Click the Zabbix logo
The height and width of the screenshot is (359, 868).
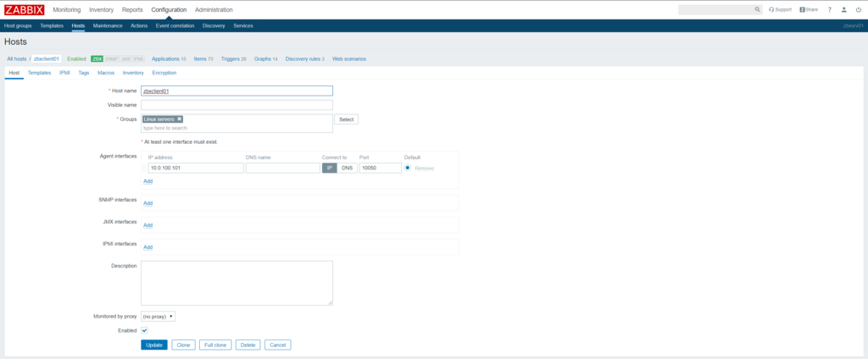pos(25,9)
